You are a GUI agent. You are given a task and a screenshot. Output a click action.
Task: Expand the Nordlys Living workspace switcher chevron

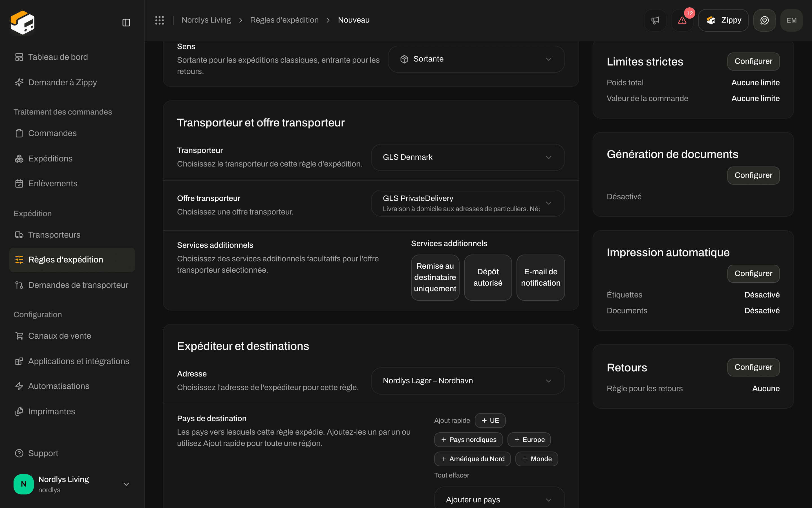(x=126, y=484)
